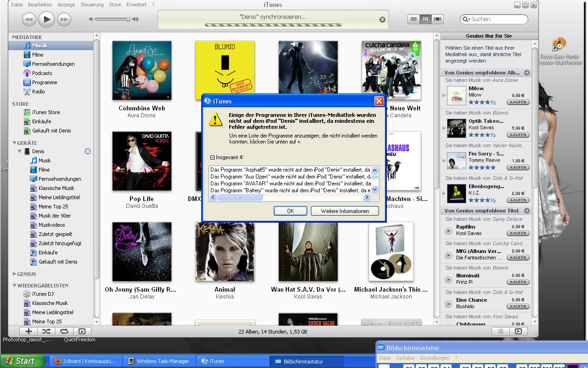Open the Von Genius empfohlene Titel arrow
Image resolution: width=588 pixels, height=368 pixels.
527,211
